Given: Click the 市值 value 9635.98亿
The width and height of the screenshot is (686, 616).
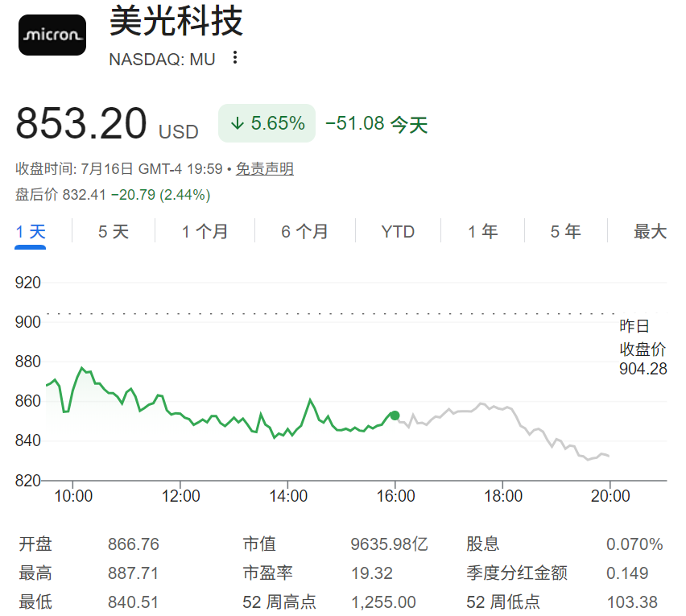Looking at the screenshot, I should click(389, 544).
